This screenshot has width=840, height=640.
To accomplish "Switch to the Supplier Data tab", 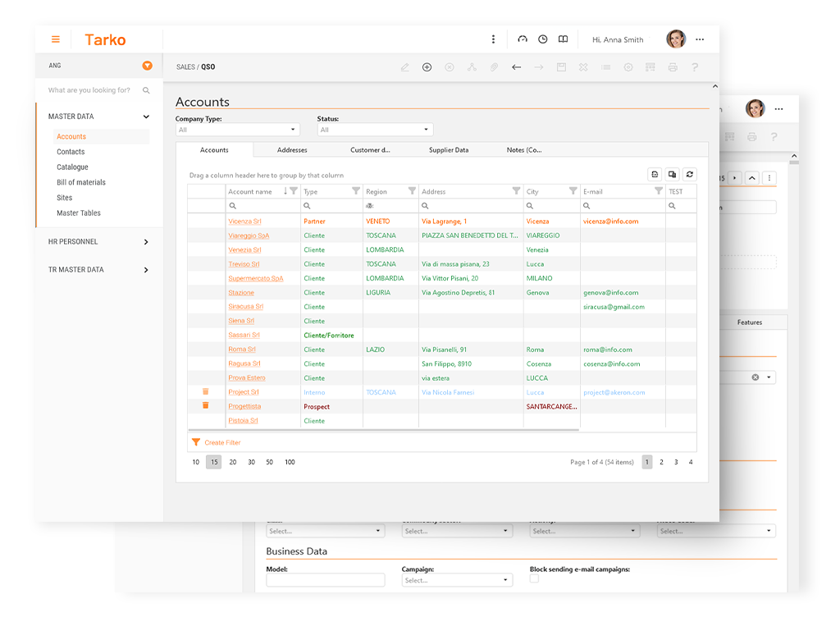I will coord(449,150).
